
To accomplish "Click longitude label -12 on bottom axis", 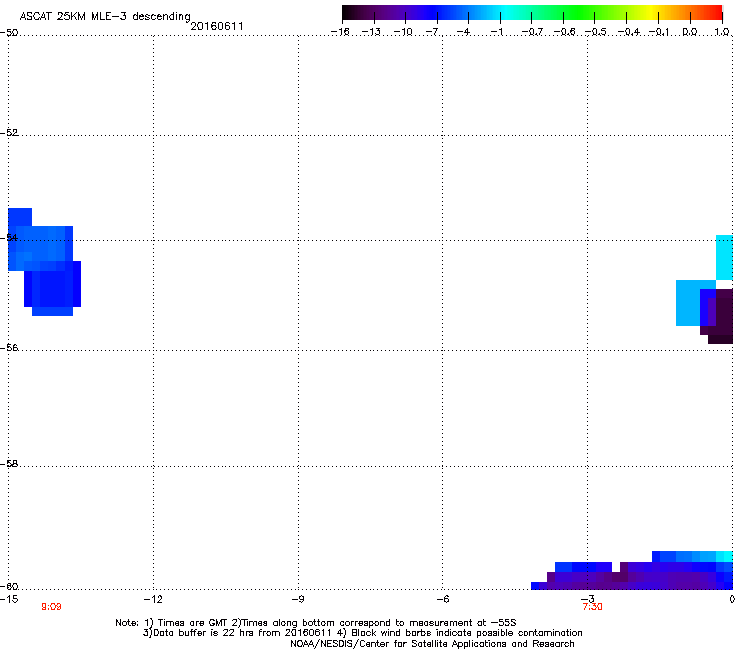I will (153, 599).
